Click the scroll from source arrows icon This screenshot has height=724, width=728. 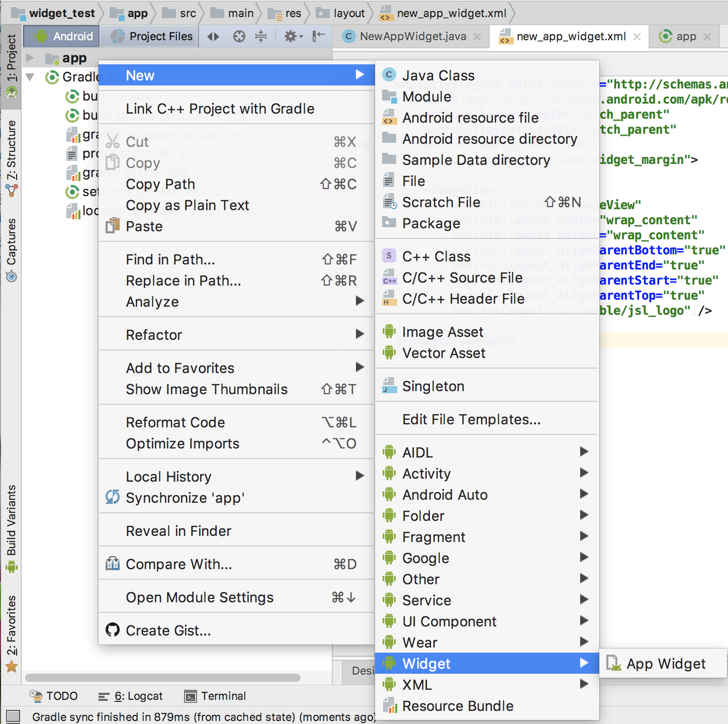tap(213, 36)
